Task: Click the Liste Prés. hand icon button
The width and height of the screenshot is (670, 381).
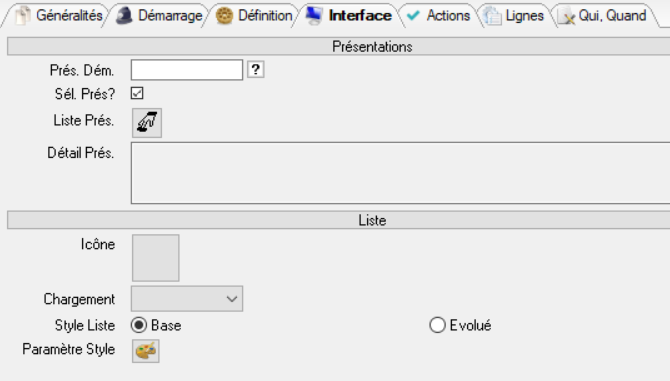Action: pyautogui.click(x=147, y=123)
